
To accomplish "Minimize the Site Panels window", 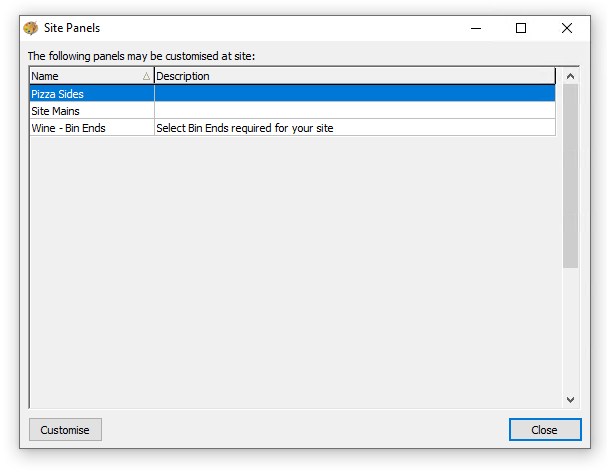I will coord(475,28).
